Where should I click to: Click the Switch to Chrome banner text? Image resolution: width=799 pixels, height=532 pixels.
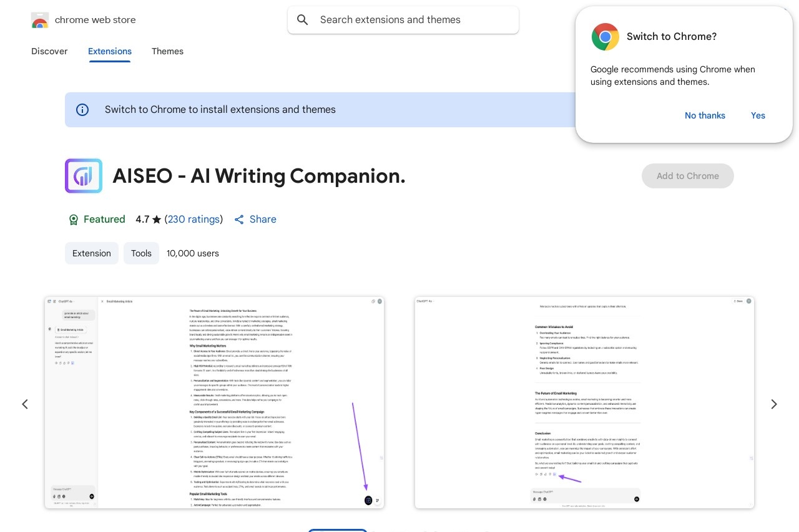coord(220,110)
